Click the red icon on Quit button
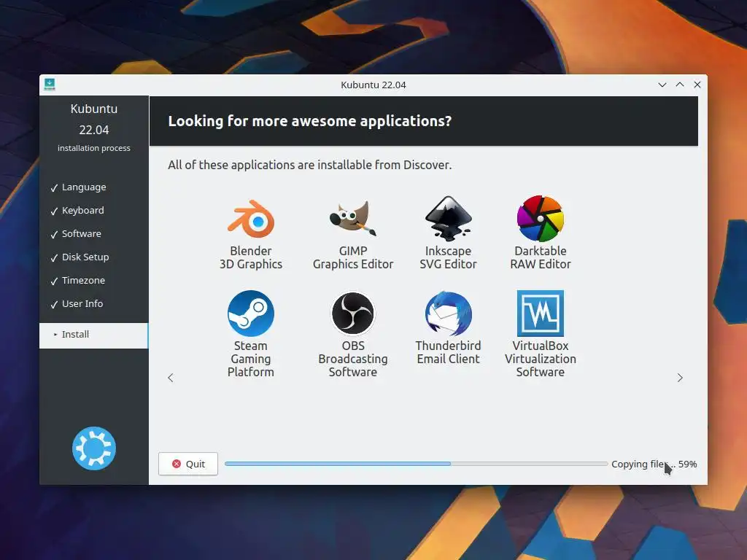Image resolution: width=747 pixels, height=560 pixels. click(x=177, y=464)
